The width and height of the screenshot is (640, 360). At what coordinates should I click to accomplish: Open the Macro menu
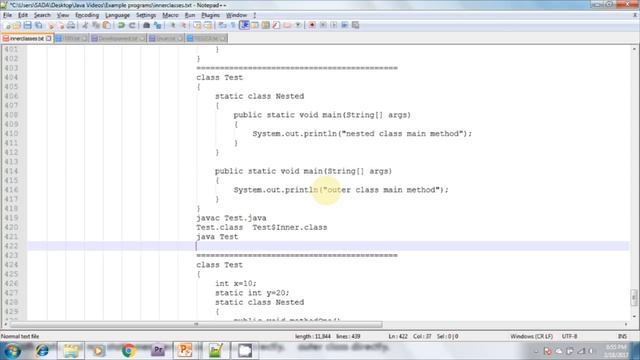[170, 15]
